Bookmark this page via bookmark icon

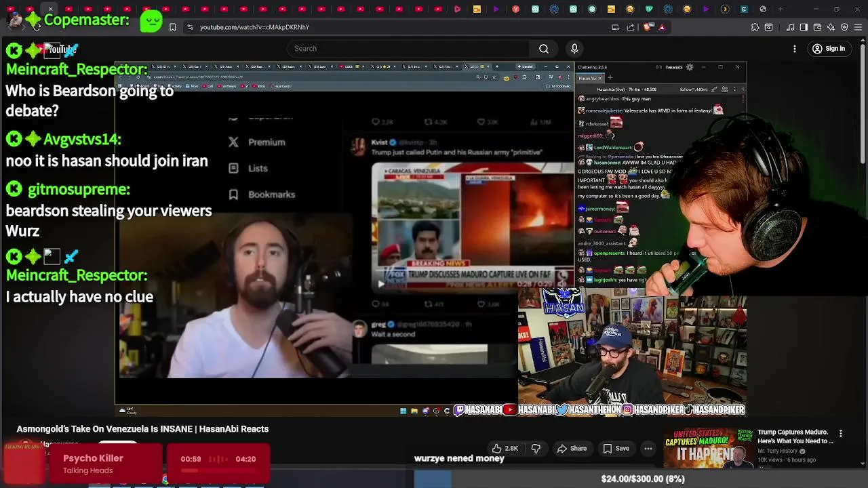[x=172, y=27]
